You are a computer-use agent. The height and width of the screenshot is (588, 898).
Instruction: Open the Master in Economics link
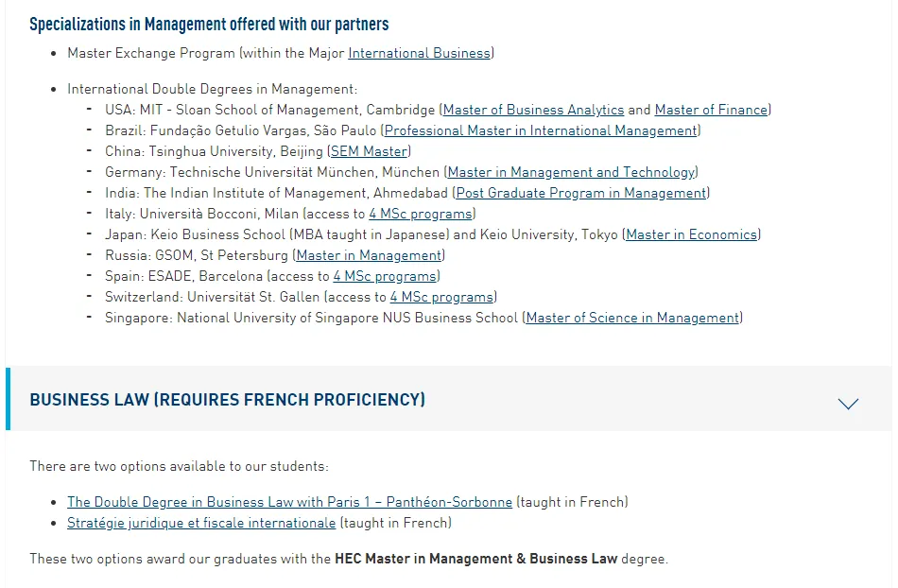click(x=691, y=234)
